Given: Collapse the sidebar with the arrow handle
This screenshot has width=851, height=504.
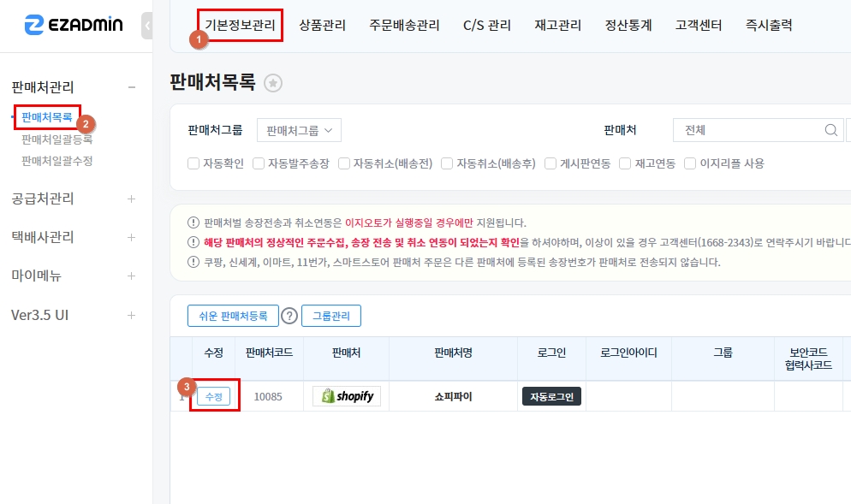Looking at the screenshot, I should [x=147, y=26].
